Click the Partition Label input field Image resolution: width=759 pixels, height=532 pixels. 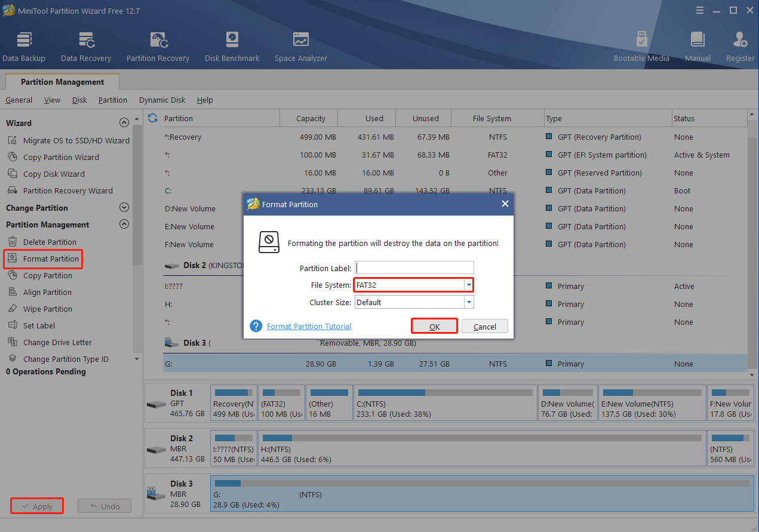414,267
